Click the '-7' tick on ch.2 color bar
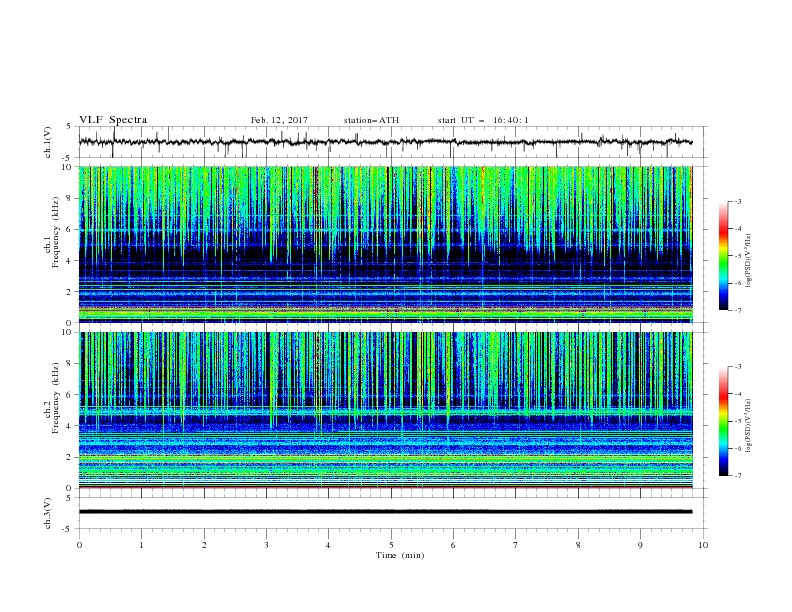Screen dimensions: 792x612 click(737, 475)
